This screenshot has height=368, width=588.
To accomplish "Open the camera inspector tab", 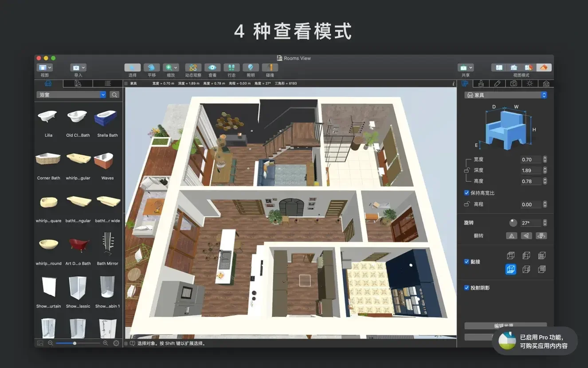I will click(x=514, y=83).
